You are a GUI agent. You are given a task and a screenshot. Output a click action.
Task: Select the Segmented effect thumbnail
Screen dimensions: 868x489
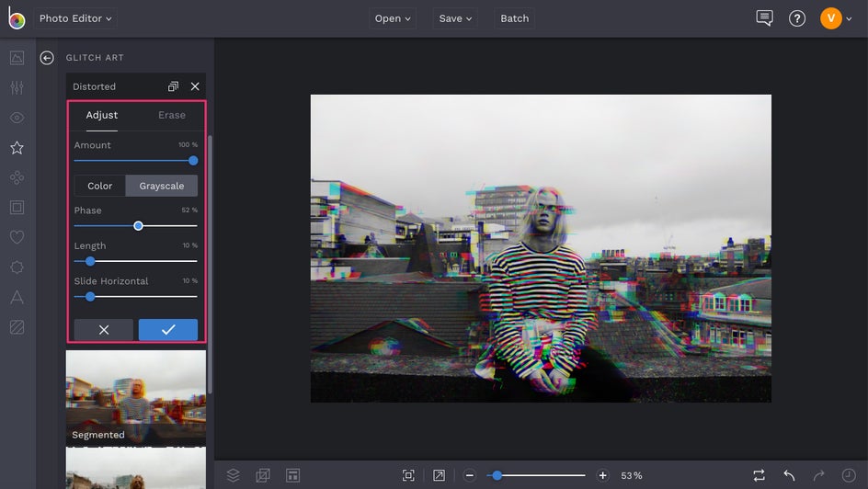point(135,397)
